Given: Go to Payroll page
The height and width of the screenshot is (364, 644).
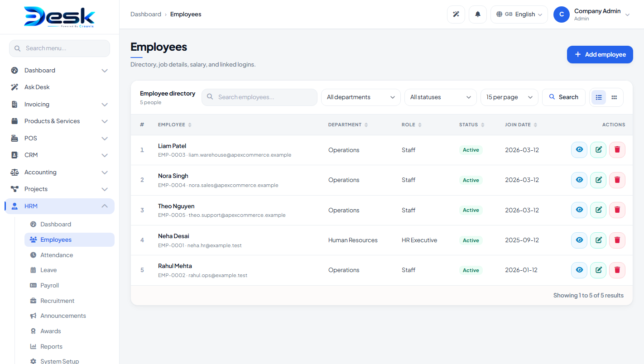Looking at the screenshot, I should 69,285.
